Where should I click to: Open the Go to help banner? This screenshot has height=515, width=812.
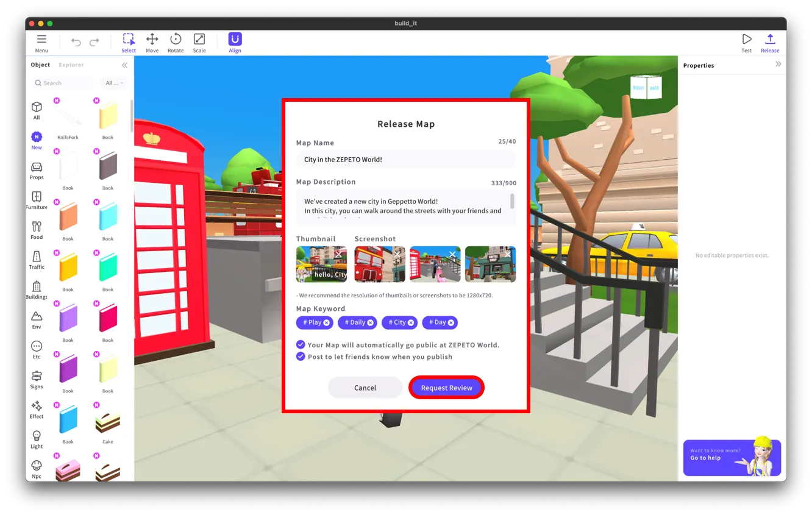[732, 458]
